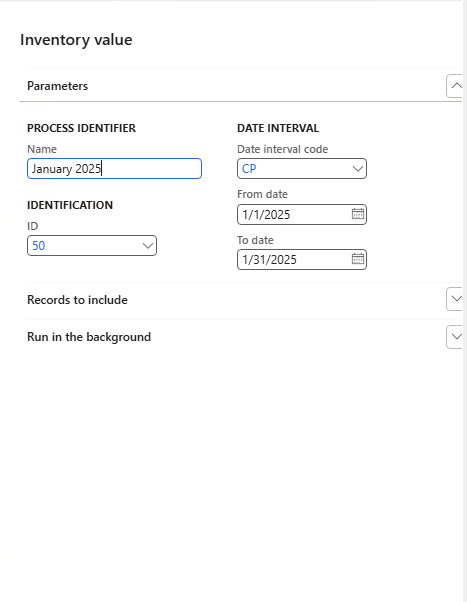Click the Inventory value dialog title
Viewport: 467px width, 602px height.
(76, 40)
